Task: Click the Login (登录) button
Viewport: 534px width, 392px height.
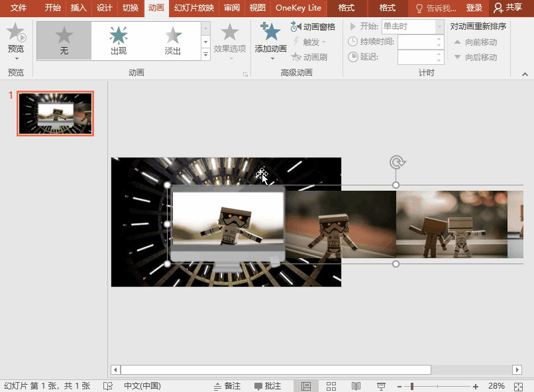Action: tap(474, 8)
